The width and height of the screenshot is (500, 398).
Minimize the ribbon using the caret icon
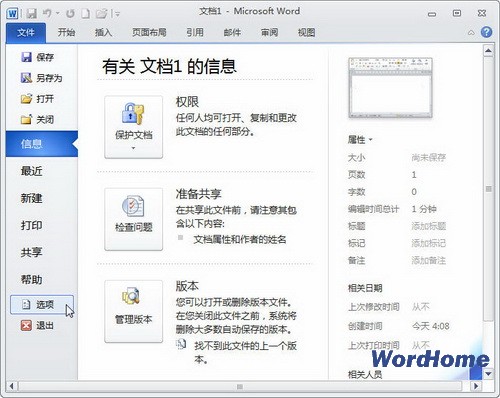click(x=471, y=33)
